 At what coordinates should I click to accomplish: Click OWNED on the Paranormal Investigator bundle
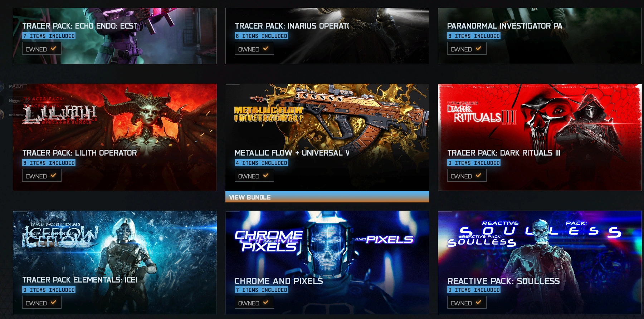pyautogui.click(x=467, y=49)
